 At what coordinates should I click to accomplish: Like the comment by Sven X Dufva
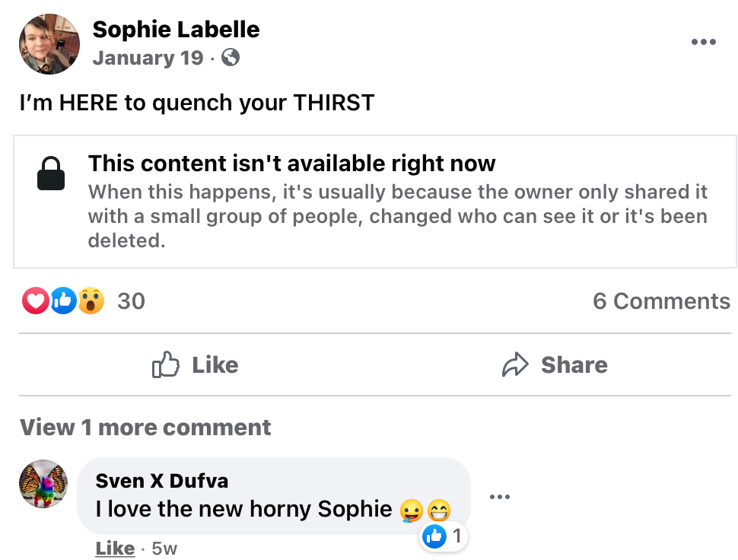tap(115, 549)
